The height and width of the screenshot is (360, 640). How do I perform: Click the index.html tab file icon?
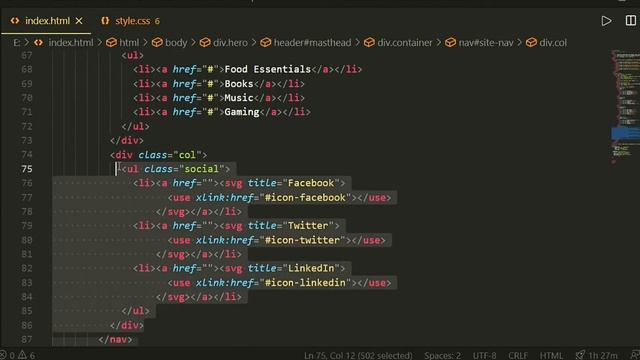15,21
